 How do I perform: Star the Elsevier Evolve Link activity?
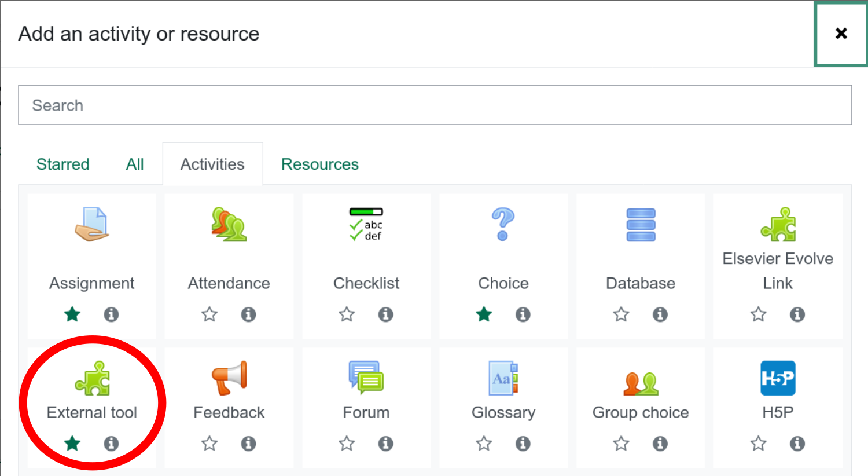click(758, 314)
